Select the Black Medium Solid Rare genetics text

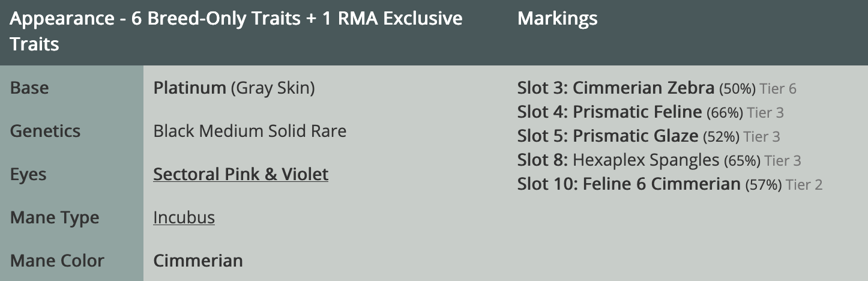tap(250, 131)
